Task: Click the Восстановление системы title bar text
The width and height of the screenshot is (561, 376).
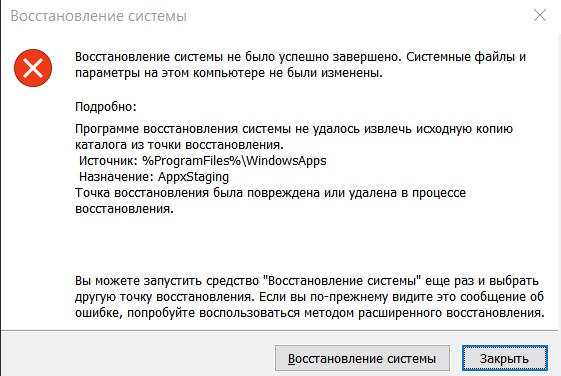Action: (x=98, y=16)
